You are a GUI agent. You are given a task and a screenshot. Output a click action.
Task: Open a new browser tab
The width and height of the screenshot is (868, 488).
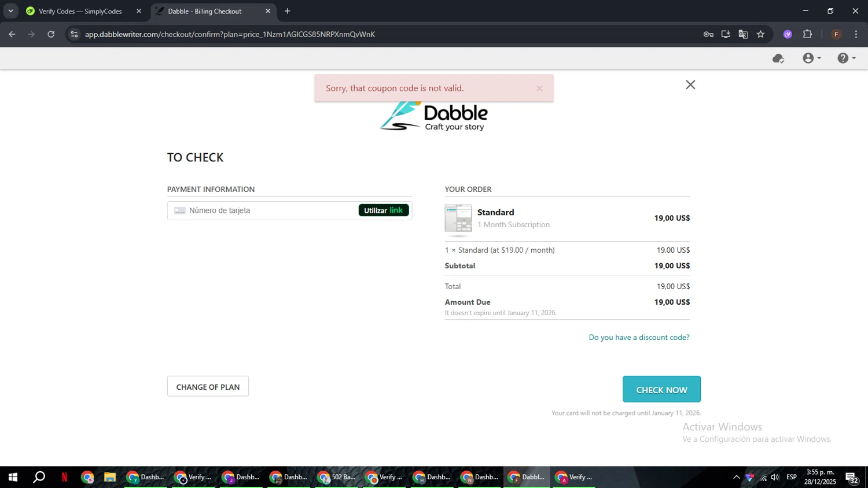pyautogui.click(x=288, y=11)
